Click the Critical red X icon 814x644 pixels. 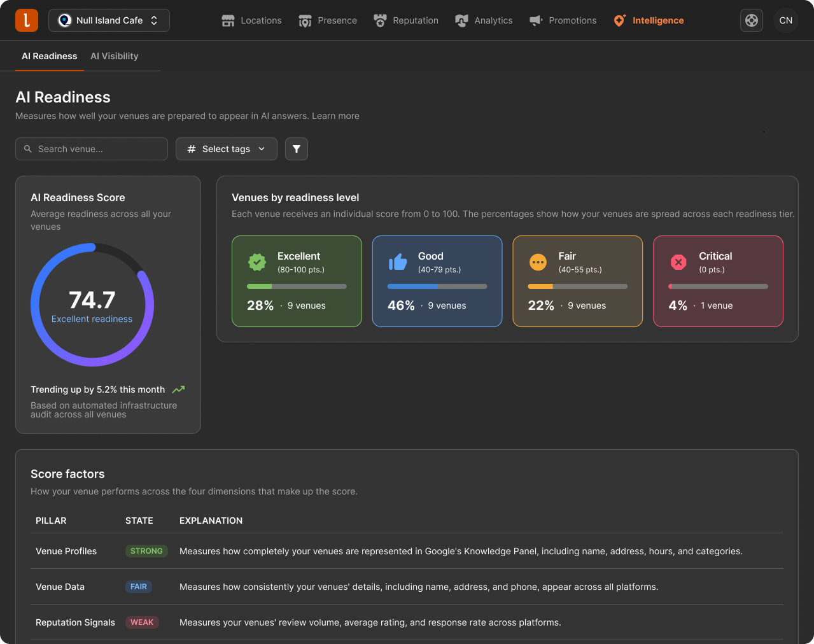678,262
